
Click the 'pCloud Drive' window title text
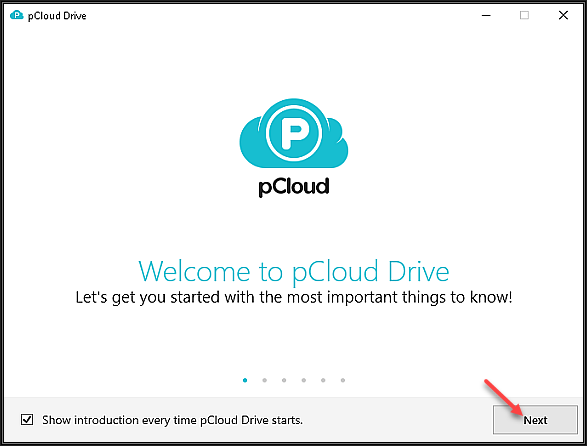coord(57,16)
